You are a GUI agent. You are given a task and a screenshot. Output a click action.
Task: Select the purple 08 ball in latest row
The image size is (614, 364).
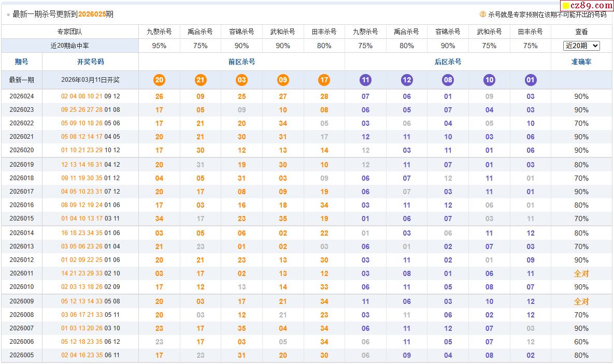click(x=448, y=80)
